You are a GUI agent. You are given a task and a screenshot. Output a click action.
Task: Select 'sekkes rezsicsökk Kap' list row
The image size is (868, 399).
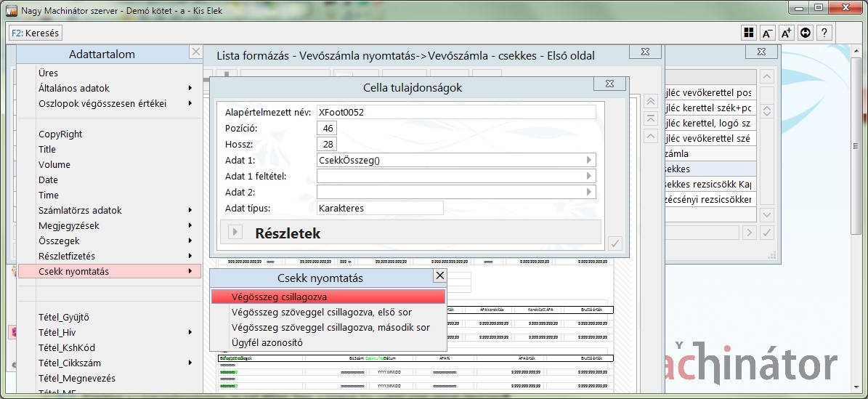tap(711, 184)
